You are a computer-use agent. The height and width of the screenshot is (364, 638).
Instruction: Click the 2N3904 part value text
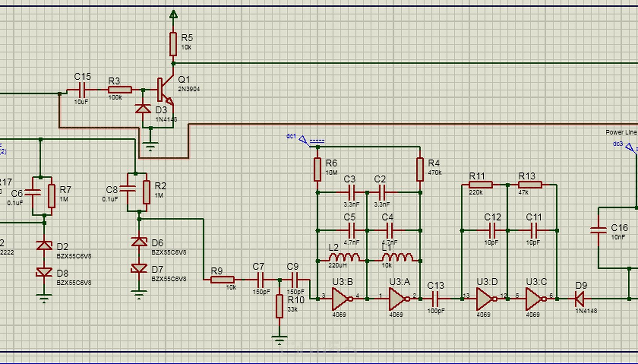[x=189, y=89]
